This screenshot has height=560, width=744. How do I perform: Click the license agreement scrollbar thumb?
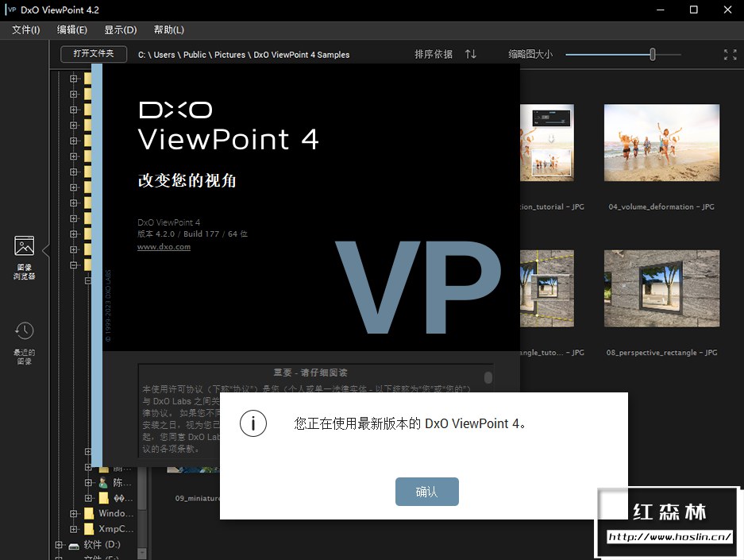[x=488, y=377]
